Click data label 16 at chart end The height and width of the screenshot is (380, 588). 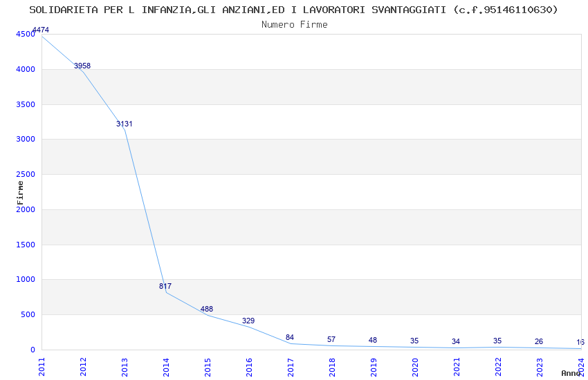coord(580,342)
